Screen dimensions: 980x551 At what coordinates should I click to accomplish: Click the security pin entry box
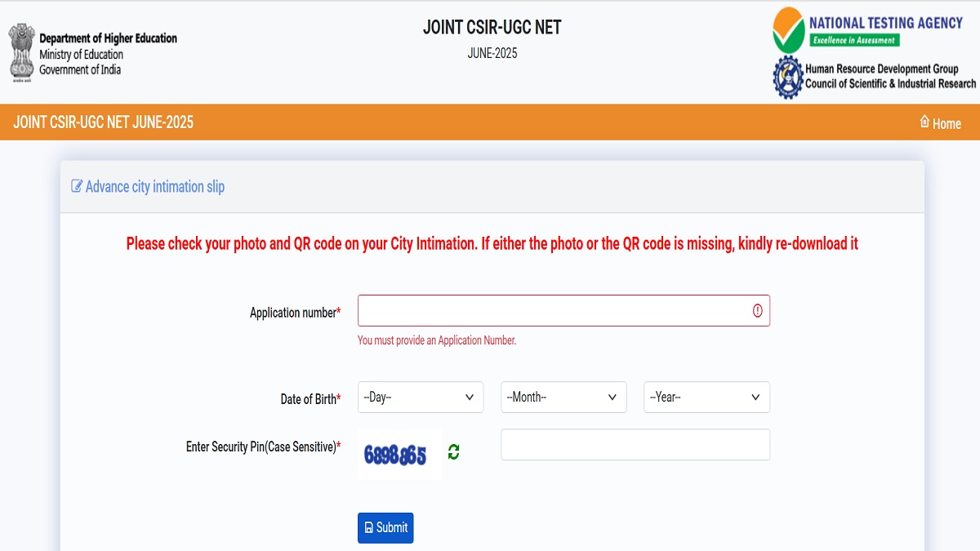(635, 444)
